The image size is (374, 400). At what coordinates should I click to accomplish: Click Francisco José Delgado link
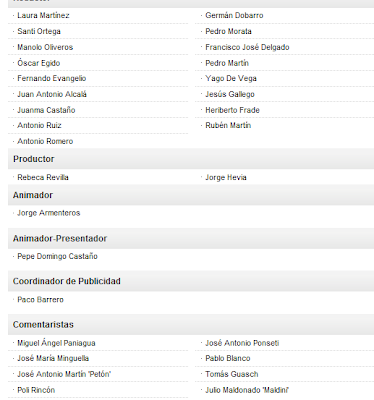click(247, 47)
